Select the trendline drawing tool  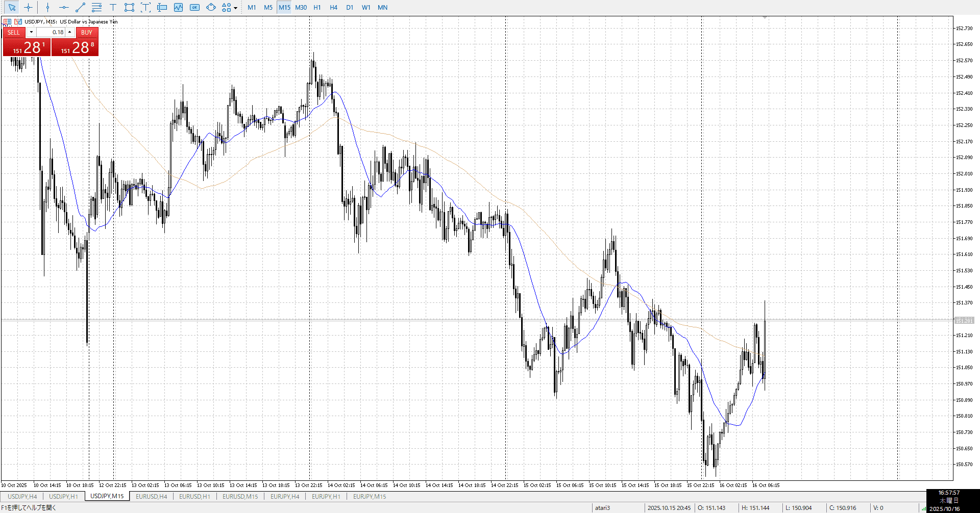[80, 7]
